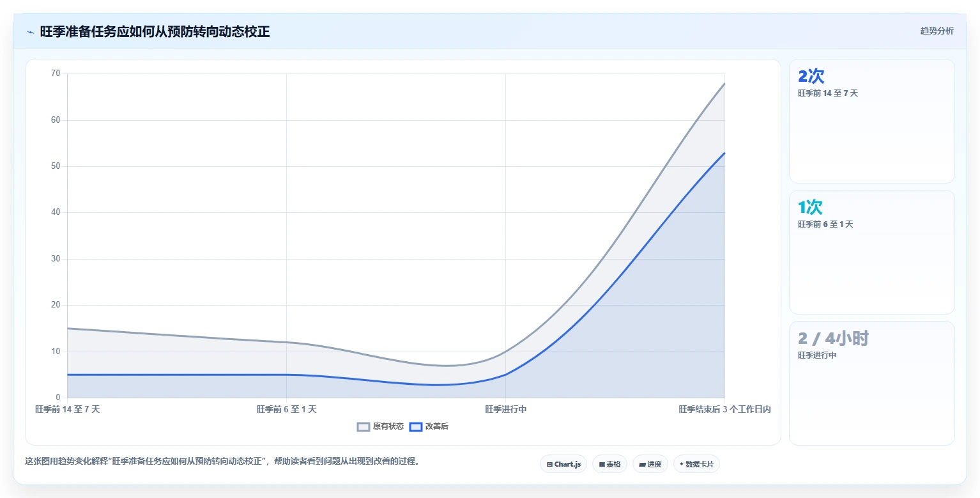The image size is (980, 498).
Task: Click the x-axis label 旺季结束后 3 个工作日内
Action: click(725, 410)
